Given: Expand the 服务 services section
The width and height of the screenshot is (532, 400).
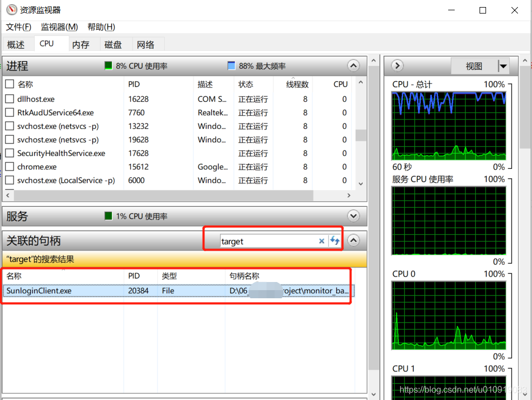Looking at the screenshot, I should pyautogui.click(x=353, y=215).
